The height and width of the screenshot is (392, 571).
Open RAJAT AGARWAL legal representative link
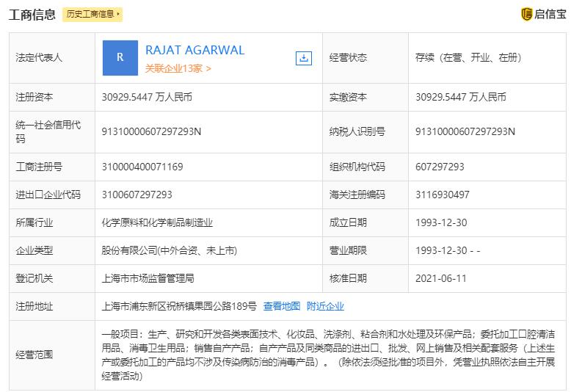(x=194, y=50)
